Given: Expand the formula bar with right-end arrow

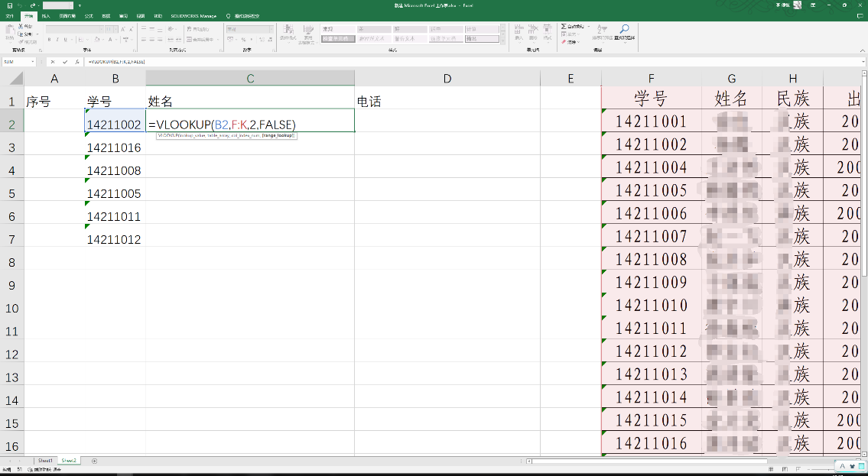Looking at the screenshot, I should coord(863,61).
